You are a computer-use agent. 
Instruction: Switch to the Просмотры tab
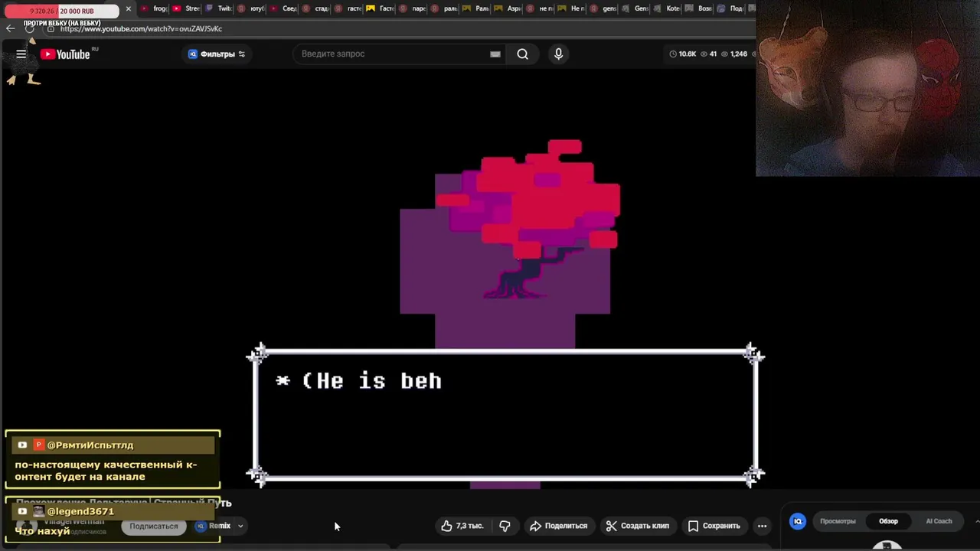(838, 521)
